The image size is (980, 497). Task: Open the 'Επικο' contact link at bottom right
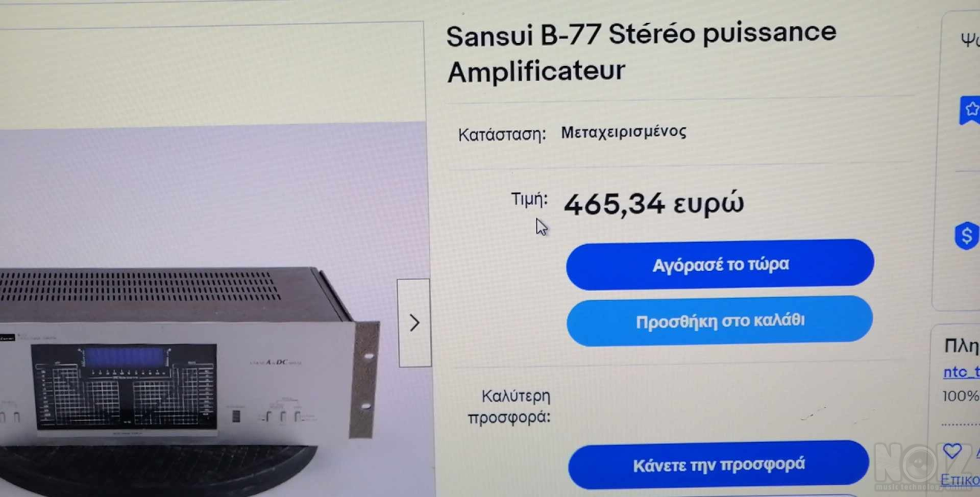[x=959, y=480]
